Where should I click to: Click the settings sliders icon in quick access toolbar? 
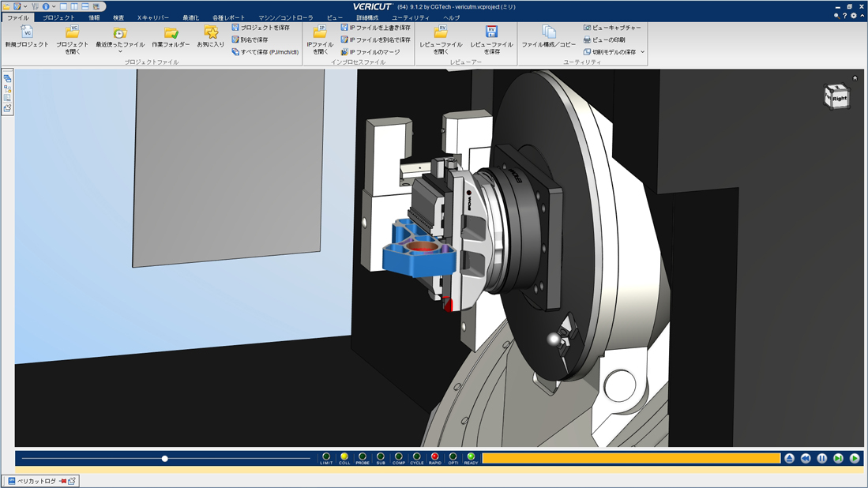(35, 6)
